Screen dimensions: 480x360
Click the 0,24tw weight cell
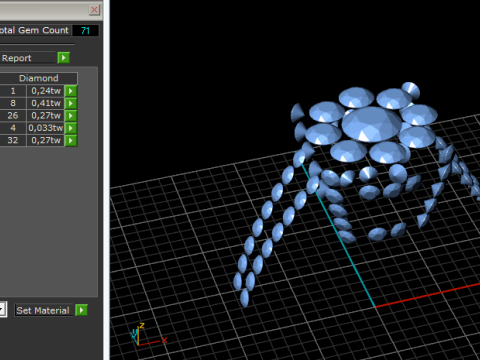(46, 91)
